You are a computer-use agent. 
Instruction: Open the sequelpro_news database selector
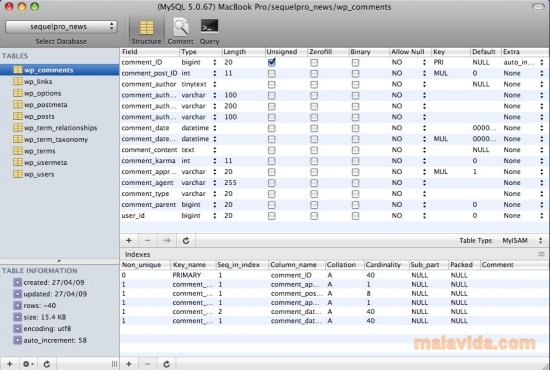pos(61,27)
